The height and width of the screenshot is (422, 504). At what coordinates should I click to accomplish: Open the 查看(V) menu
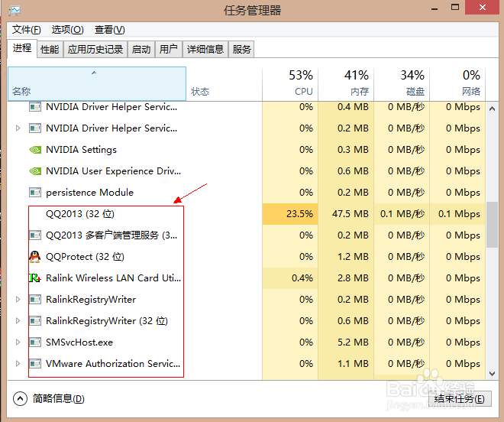[110, 30]
